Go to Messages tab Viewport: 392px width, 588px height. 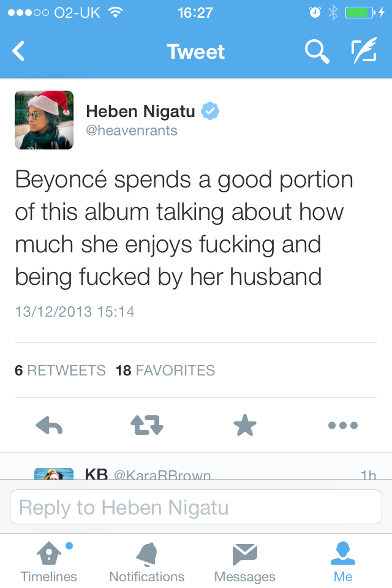(245, 562)
